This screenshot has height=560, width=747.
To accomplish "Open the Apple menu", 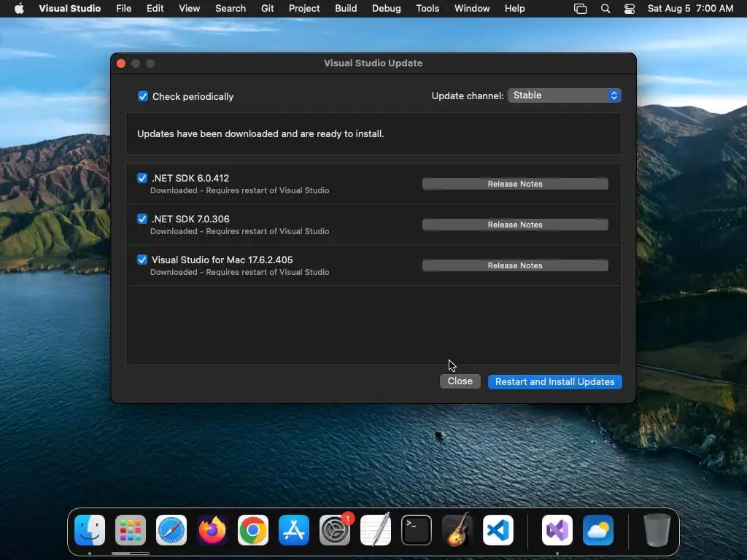I will coord(19,9).
